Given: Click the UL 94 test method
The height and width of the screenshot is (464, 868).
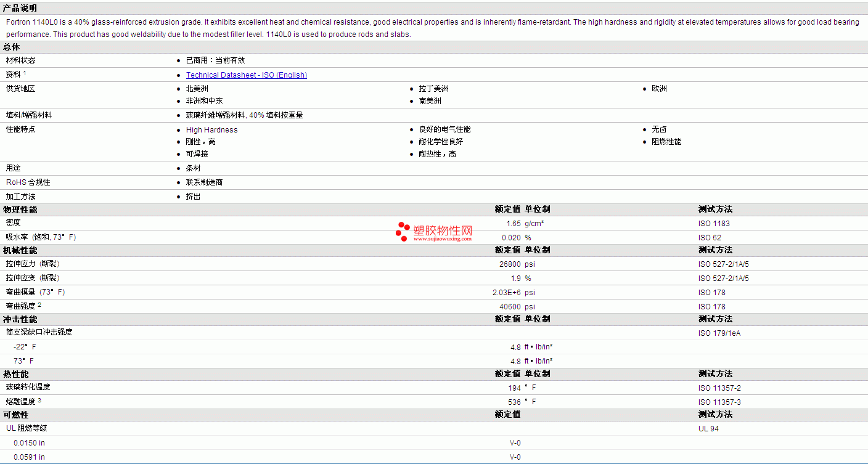Looking at the screenshot, I should click(708, 429).
